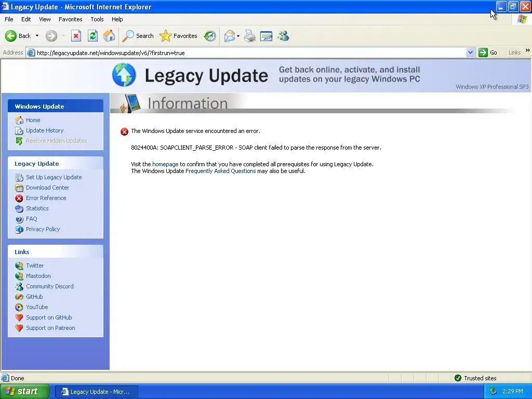Image resolution: width=532 pixels, height=399 pixels.
Task: Click the Trusted sites status bar zone
Action: coord(475,378)
